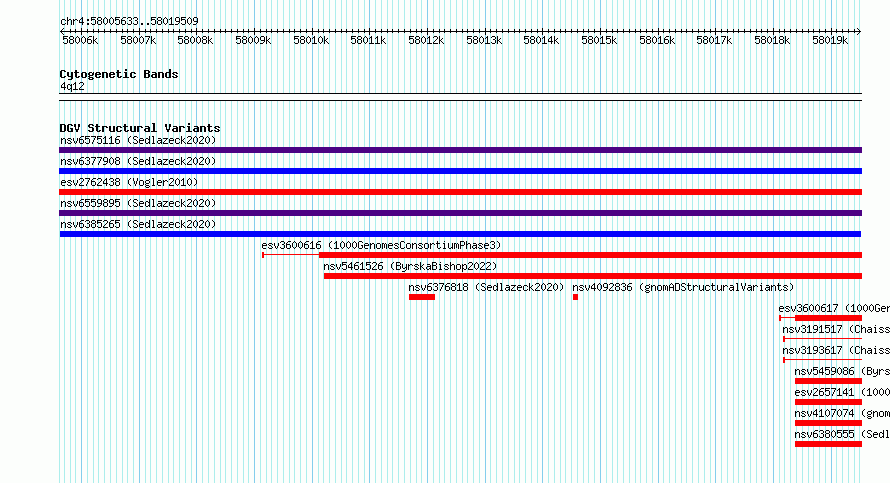
Task: Click the chr4:58005633..58019509 coordinates text
Action: coord(129,21)
